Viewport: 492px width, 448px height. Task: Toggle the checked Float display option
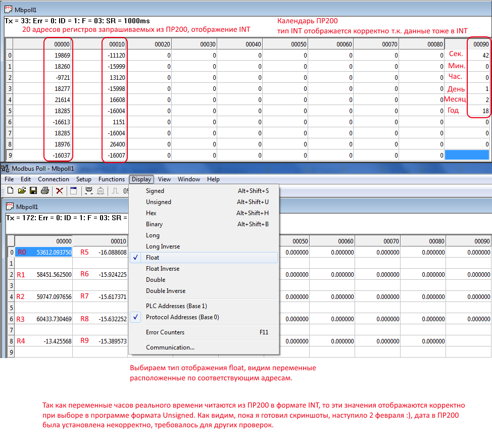point(204,258)
